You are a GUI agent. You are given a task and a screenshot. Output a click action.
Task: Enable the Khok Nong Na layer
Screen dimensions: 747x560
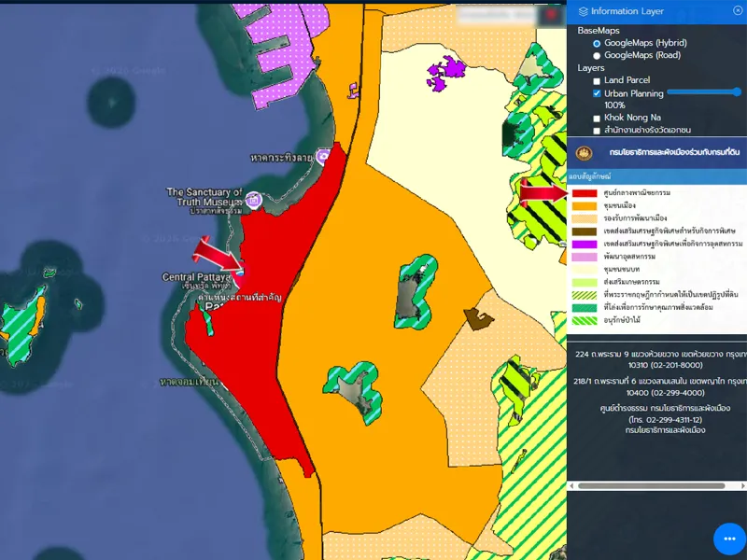coord(597,119)
